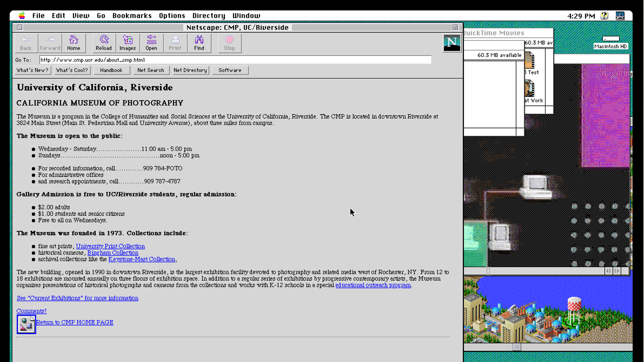
Task: Click the Net Search button
Action: point(151,70)
